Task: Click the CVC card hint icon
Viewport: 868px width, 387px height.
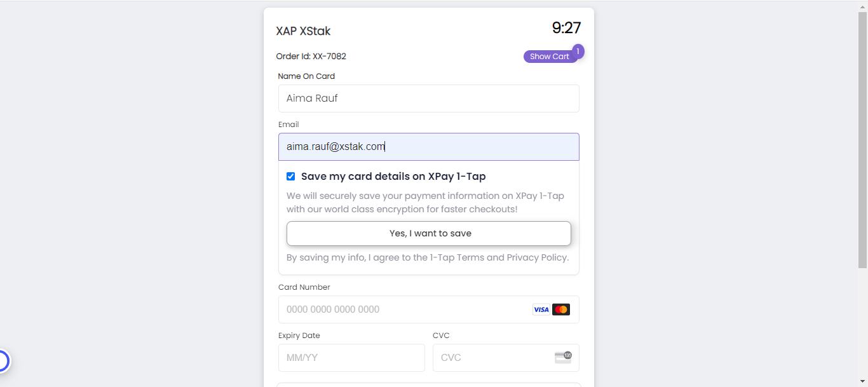Action: pyautogui.click(x=563, y=357)
